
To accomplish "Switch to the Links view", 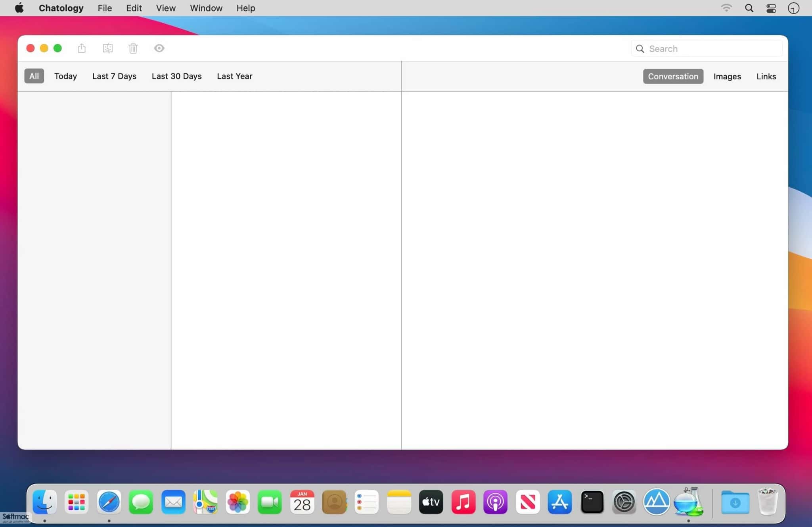I will tap(766, 76).
